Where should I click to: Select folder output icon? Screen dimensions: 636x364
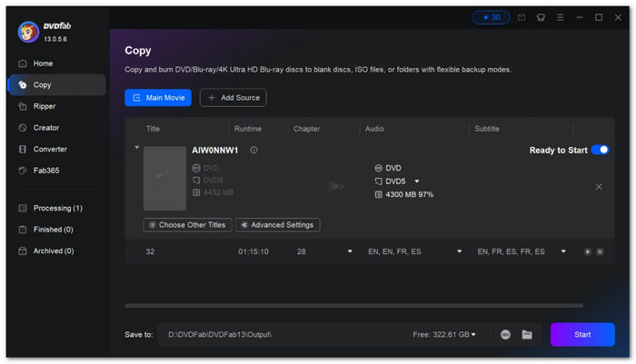point(527,334)
